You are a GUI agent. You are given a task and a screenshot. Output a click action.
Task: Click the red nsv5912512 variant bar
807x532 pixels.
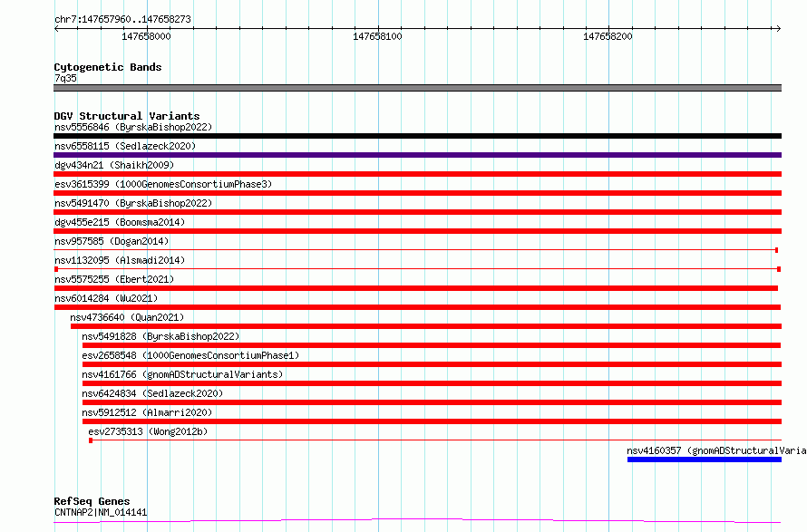tap(432, 421)
